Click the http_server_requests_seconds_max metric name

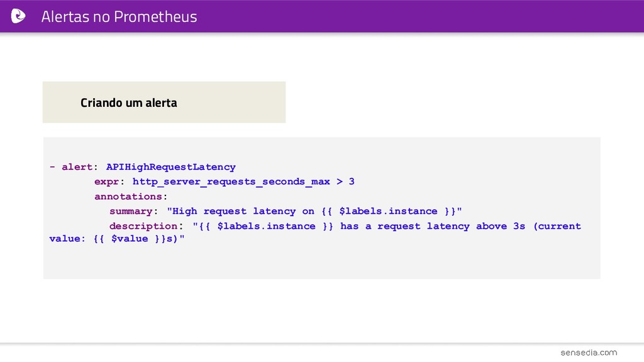[231, 182]
